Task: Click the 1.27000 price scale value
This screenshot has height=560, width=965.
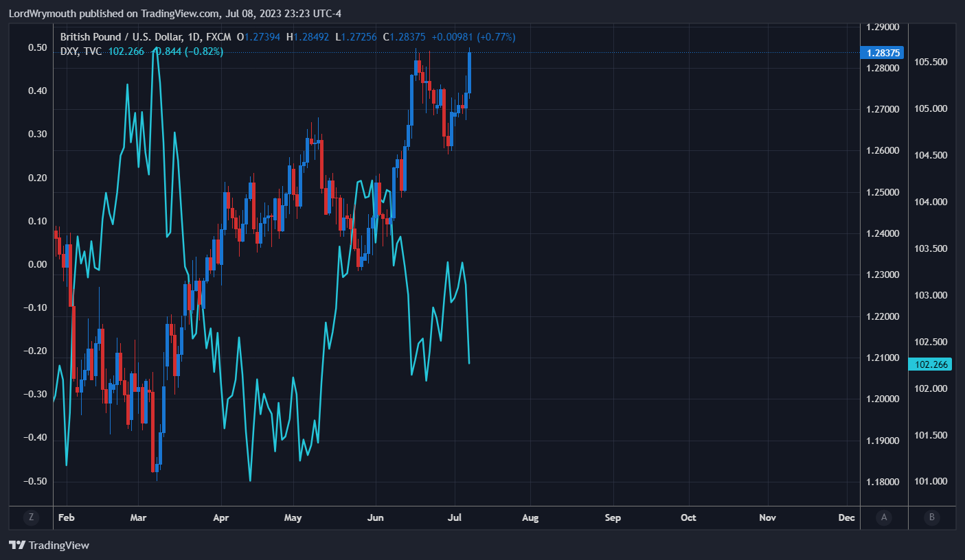Action: point(883,110)
